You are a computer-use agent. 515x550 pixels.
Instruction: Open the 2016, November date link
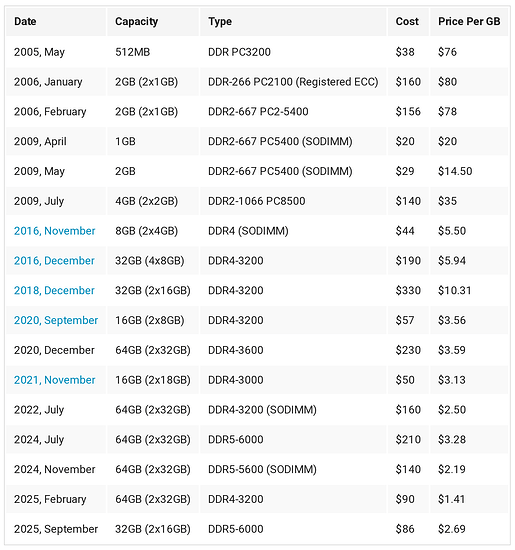pos(54,231)
